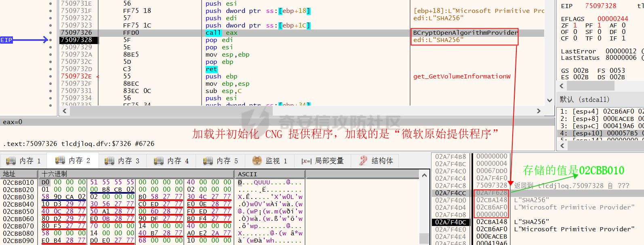Click the memory icon on the 内存 1 tab

click(x=11, y=161)
